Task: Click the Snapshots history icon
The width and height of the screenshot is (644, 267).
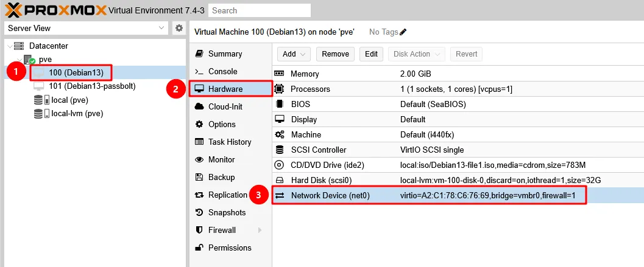Action: click(199, 212)
